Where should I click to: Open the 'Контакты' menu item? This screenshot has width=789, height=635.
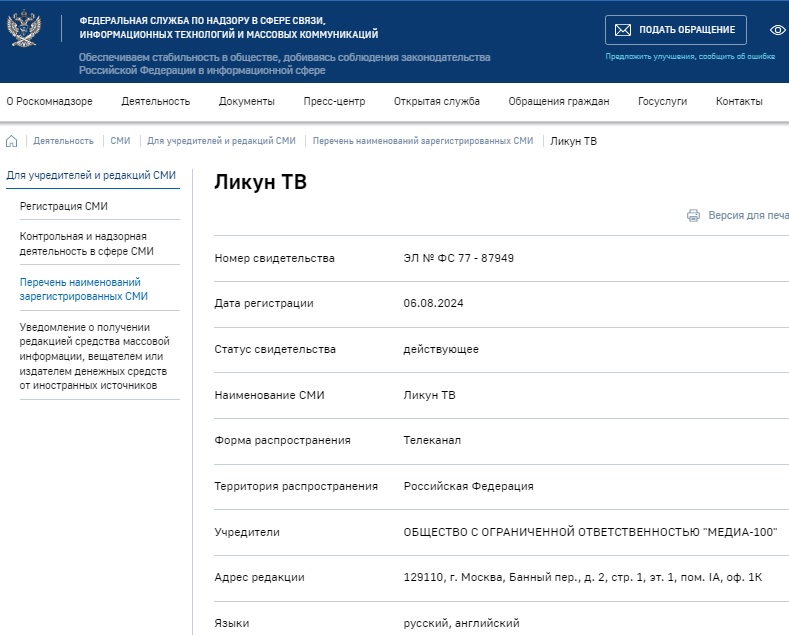point(739,102)
